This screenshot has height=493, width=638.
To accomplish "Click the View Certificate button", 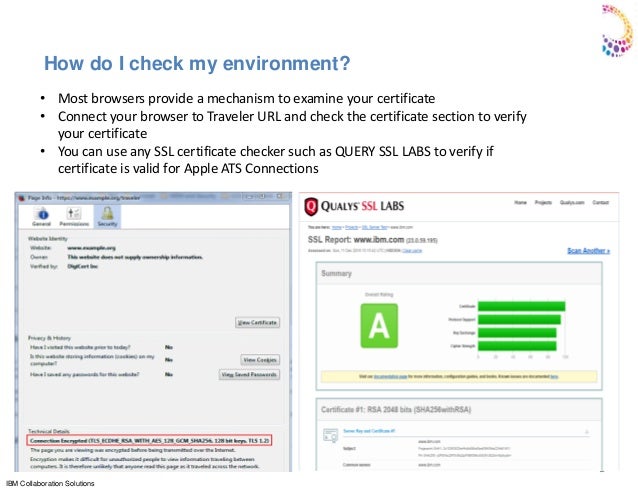I will tap(258, 323).
